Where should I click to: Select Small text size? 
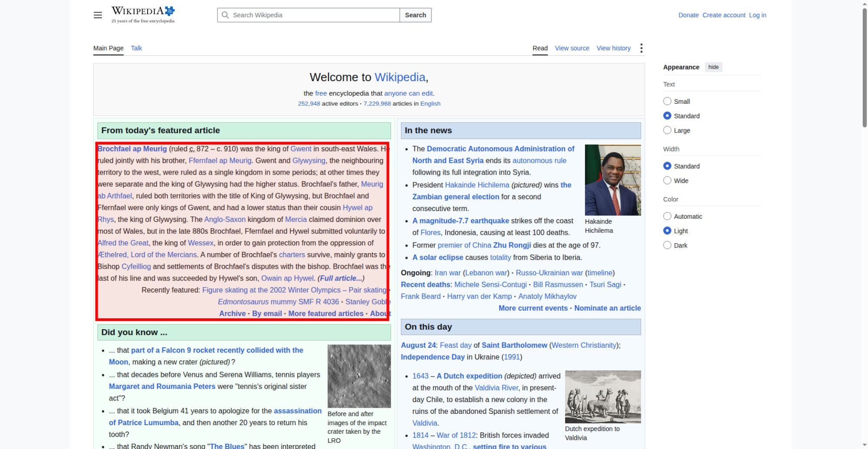pyautogui.click(x=667, y=101)
